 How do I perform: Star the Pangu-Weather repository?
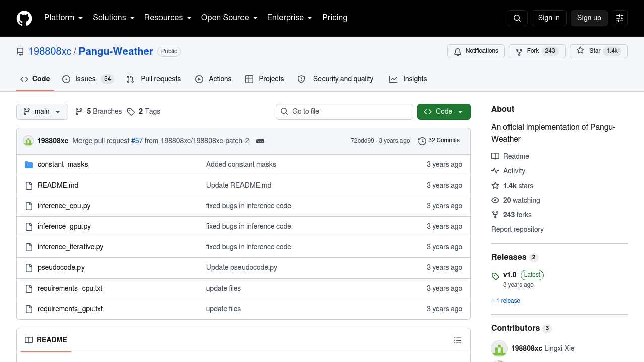[599, 51]
